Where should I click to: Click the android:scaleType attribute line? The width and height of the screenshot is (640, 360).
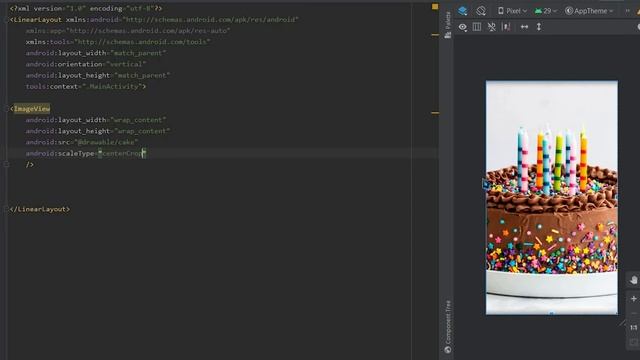click(86, 153)
